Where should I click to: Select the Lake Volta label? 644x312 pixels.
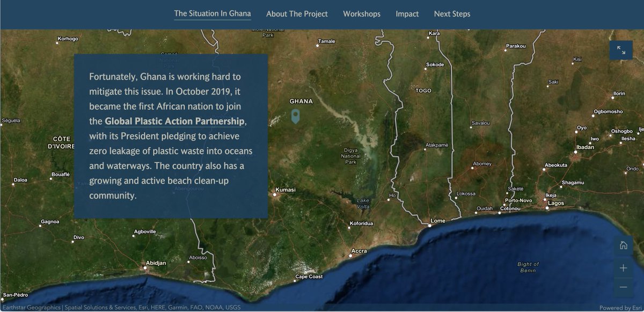click(363, 203)
